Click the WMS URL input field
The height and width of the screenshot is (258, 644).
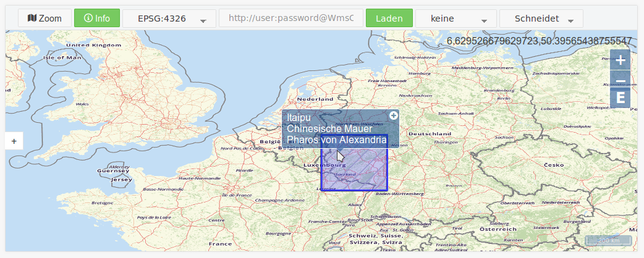[290, 18]
